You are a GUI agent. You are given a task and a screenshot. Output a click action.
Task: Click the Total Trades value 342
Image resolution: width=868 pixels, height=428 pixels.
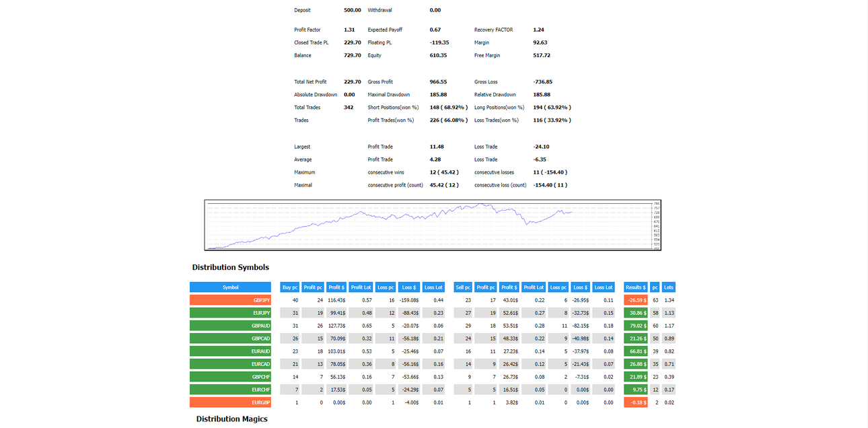[349, 107]
